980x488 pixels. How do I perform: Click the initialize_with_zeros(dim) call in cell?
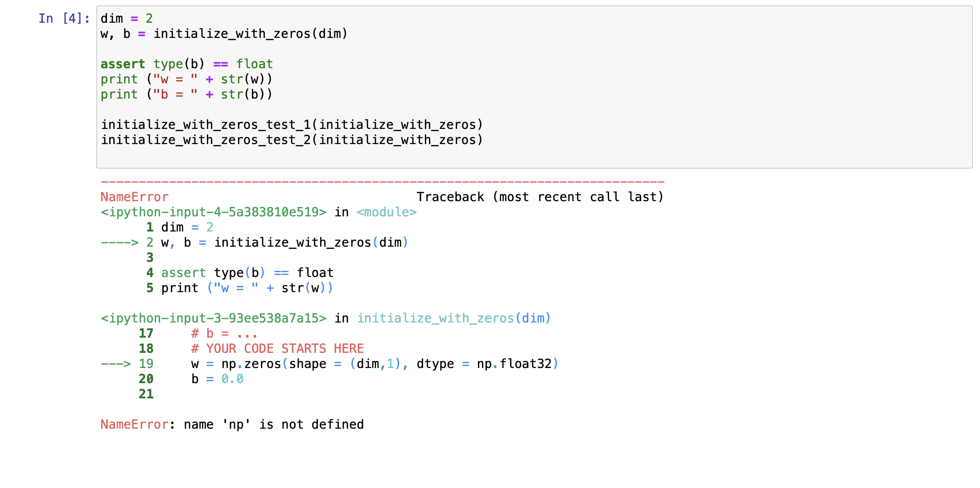click(250, 34)
